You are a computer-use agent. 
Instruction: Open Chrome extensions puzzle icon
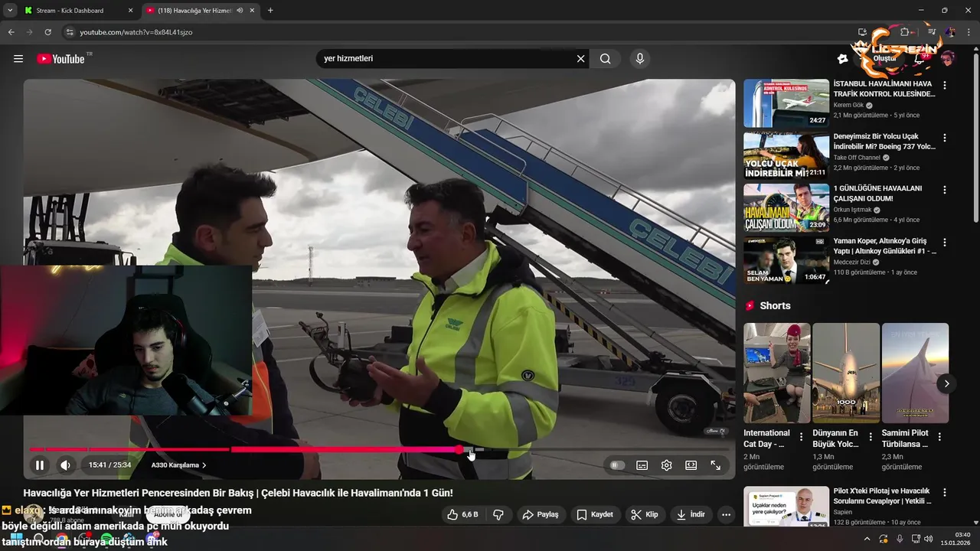coord(905,32)
